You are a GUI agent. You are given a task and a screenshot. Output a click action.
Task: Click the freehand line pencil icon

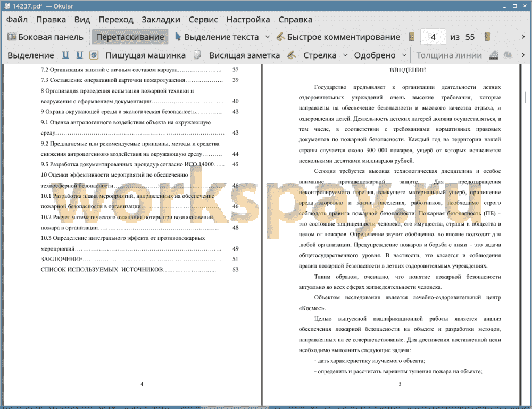[291, 55]
